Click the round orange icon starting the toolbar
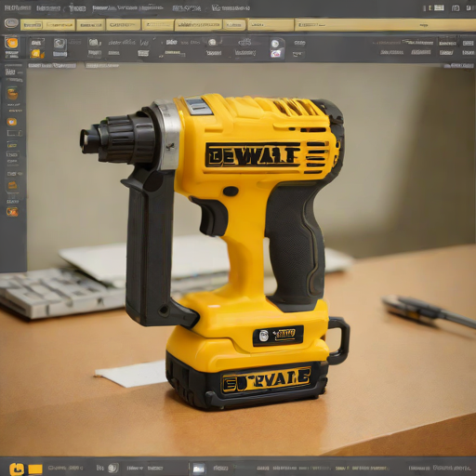The image size is (476, 476). tap(11, 43)
